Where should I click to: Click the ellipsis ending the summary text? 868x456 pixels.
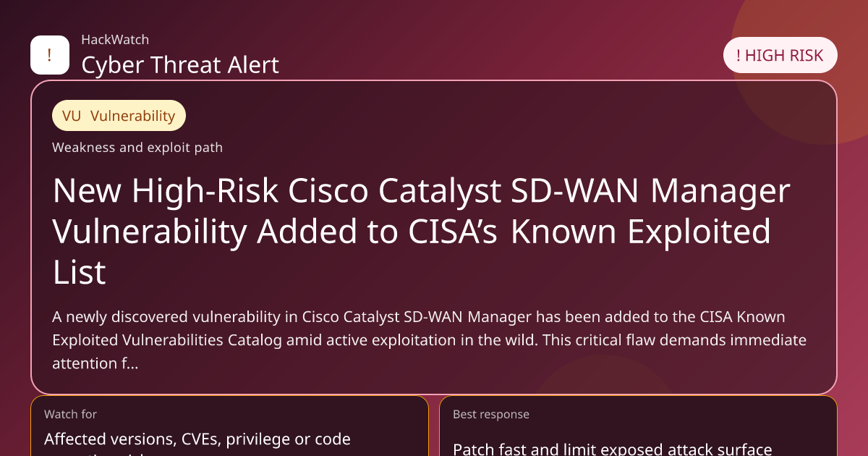tap(131, 363)
